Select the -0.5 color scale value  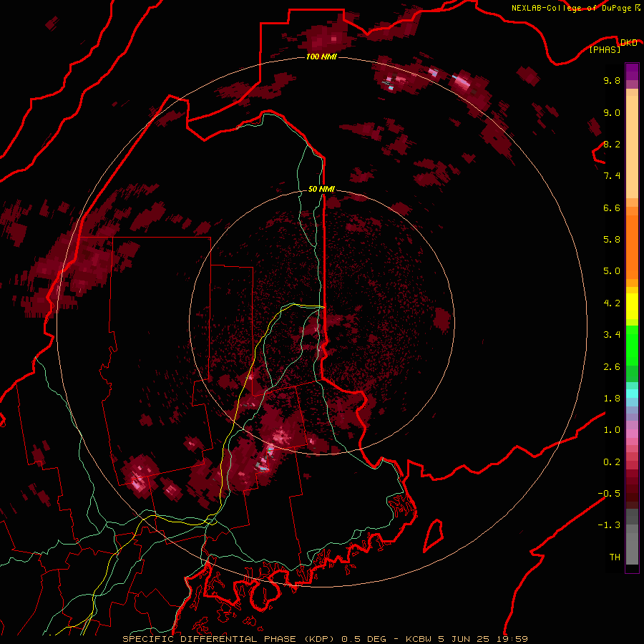tap(609, 494)
